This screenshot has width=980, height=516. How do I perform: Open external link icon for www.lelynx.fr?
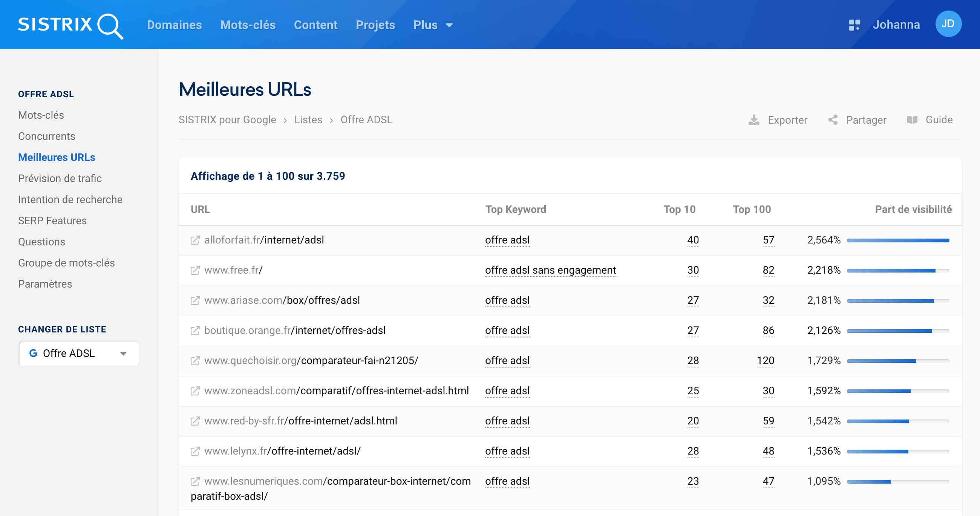coord(195,451)
